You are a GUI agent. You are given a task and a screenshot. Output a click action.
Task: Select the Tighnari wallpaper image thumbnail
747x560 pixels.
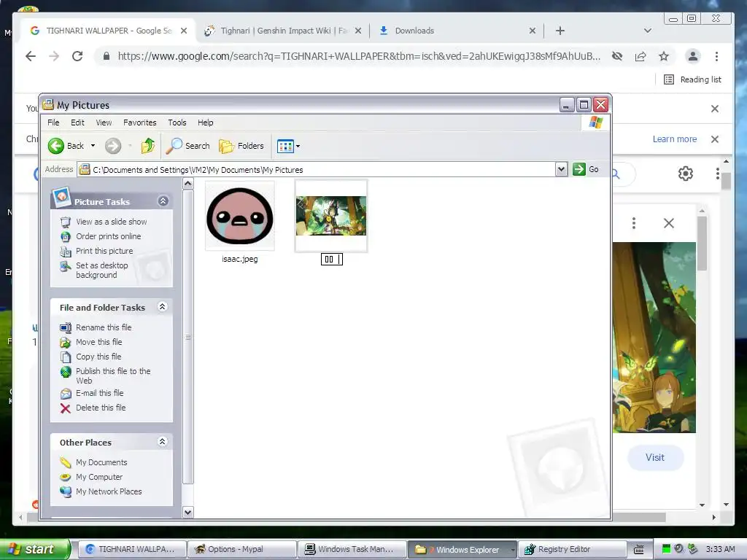coord(331,216)
